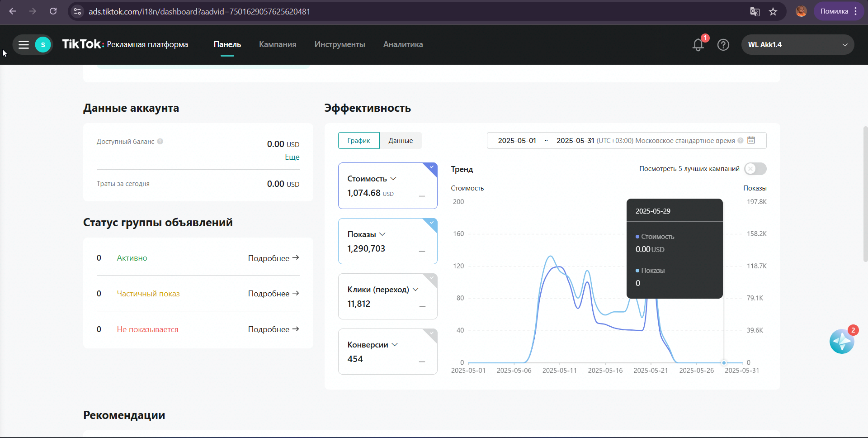The image size is (868, 438).
Task: Open the Инструменты menu
Action: click(x=340, y=44)
